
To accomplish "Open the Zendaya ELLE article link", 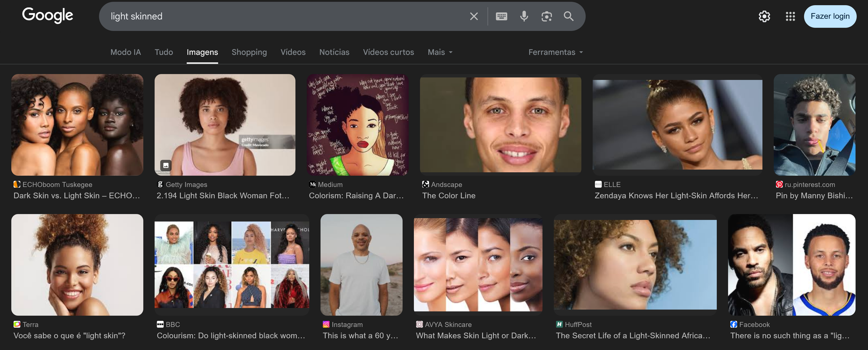I will [676, 196].
